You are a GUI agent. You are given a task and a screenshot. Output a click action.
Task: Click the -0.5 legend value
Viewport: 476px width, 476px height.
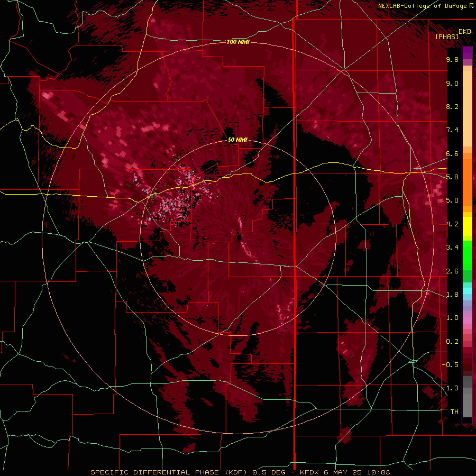coord(450,365)
